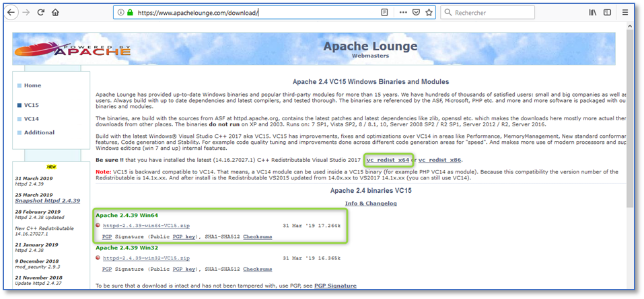Open the page actions three-dots menu
Viewport: 644px width, 299px height.
(x=402, y=12)
